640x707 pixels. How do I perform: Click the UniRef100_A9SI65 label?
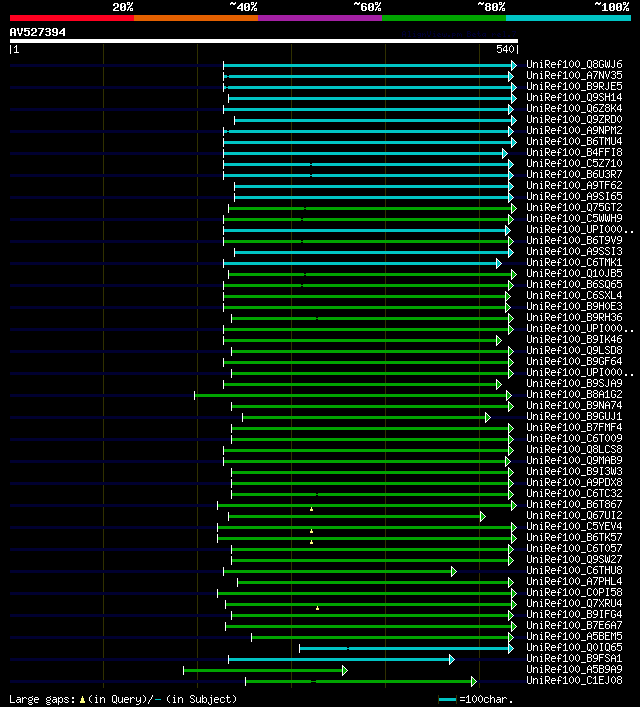click(574, 196)
